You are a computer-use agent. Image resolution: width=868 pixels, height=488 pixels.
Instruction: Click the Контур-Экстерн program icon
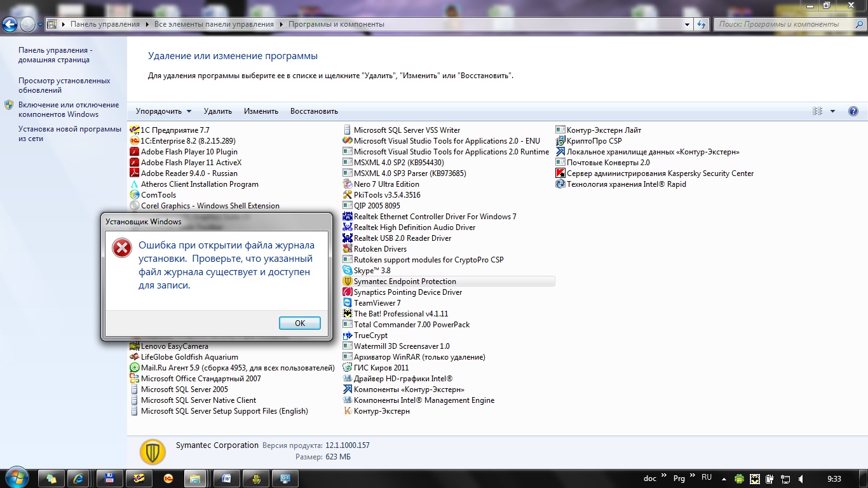tap(348, 411)
